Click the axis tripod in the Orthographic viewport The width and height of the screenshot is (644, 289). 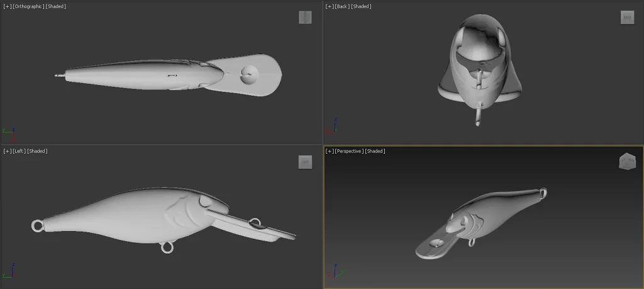point(9,133)
